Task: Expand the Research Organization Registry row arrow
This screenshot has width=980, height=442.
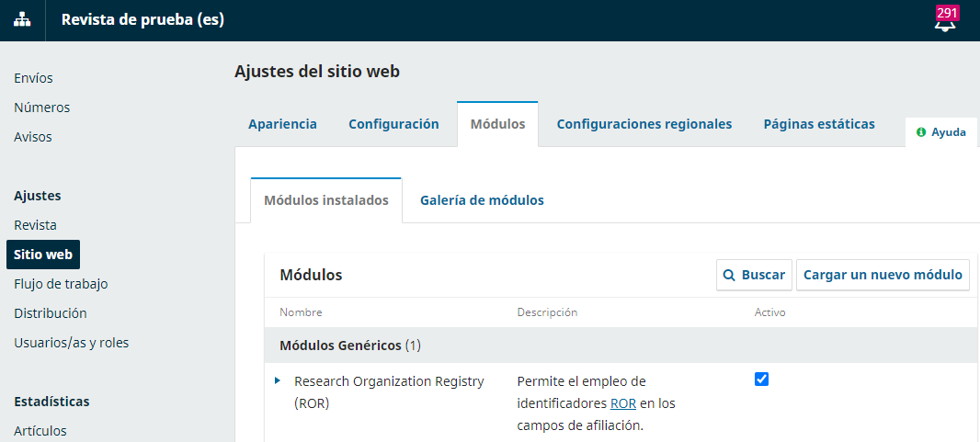Action: point(278,380)
